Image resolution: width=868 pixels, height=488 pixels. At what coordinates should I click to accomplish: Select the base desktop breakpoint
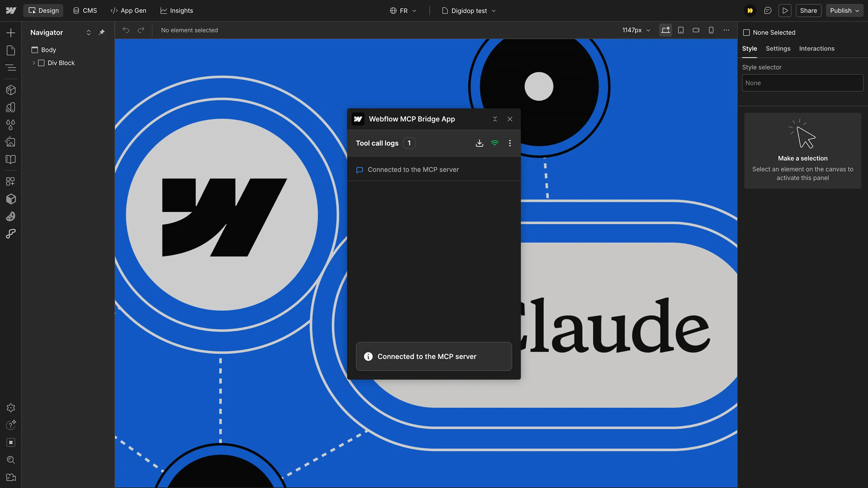pos(665,30)
